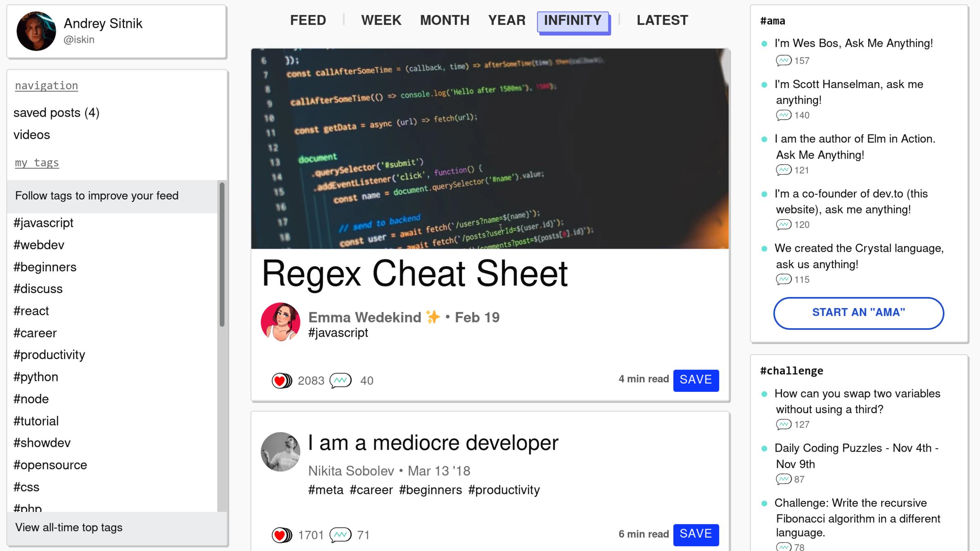This screenshot has height=551, width=980.
Task: Open the #node tag
Action: [31, 399]
